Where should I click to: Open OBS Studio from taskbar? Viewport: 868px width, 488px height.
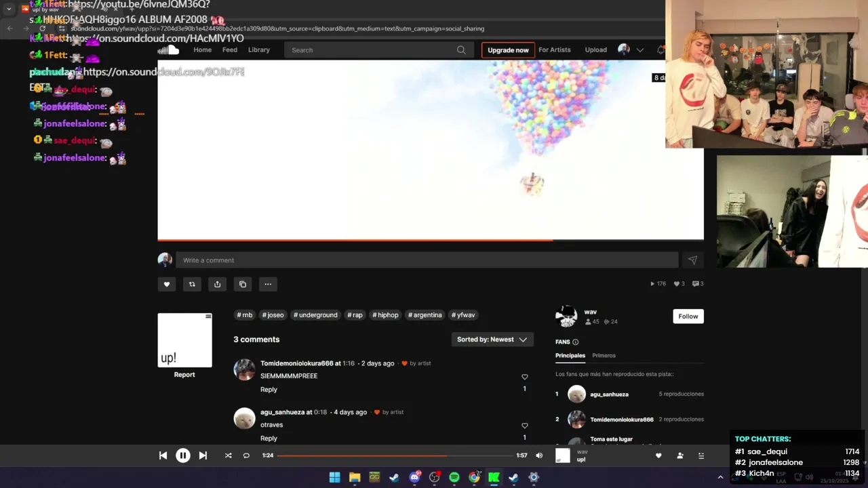(x=435, y=477)
